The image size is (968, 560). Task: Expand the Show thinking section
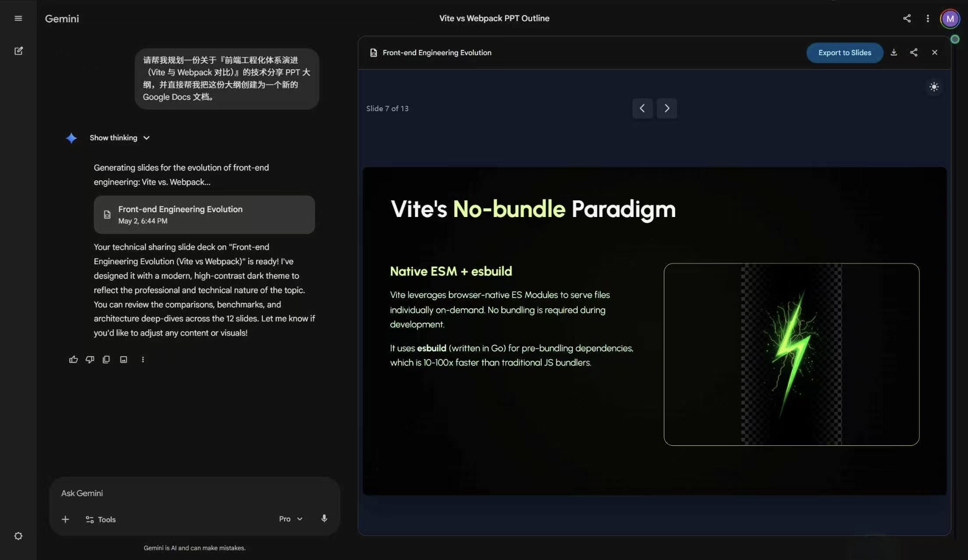click(x=119, y=138)
